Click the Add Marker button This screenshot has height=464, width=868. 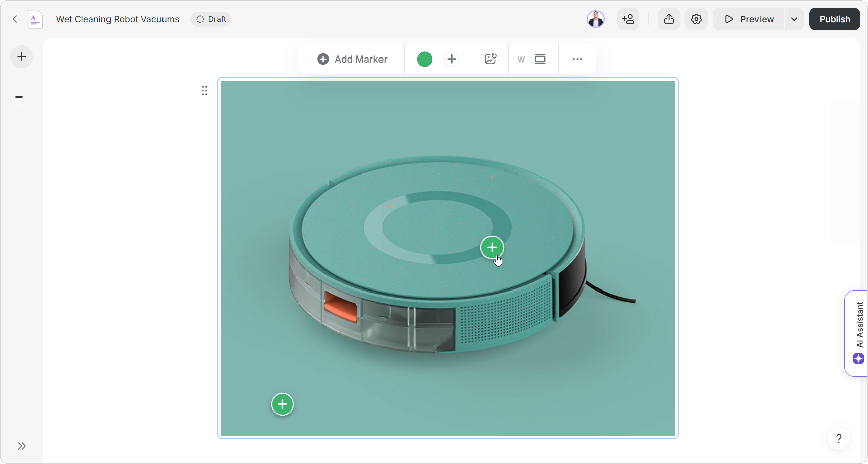pos(352,59)
